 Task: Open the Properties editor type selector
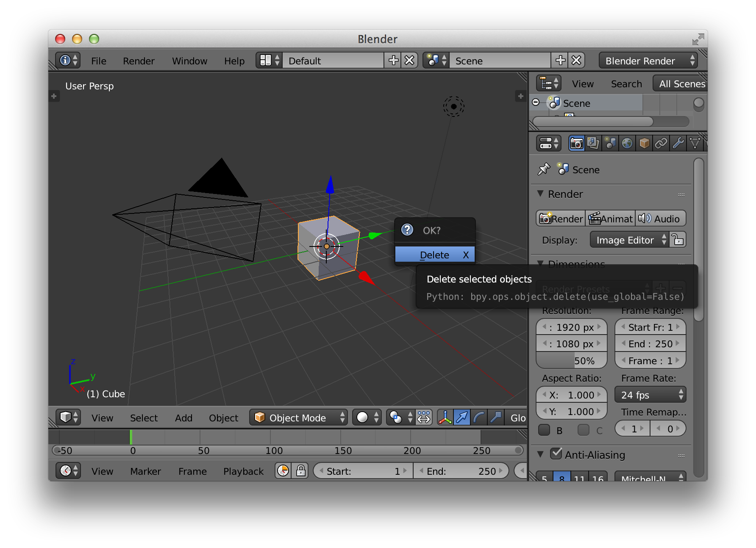pyautogui.click(x=549, y=144)
